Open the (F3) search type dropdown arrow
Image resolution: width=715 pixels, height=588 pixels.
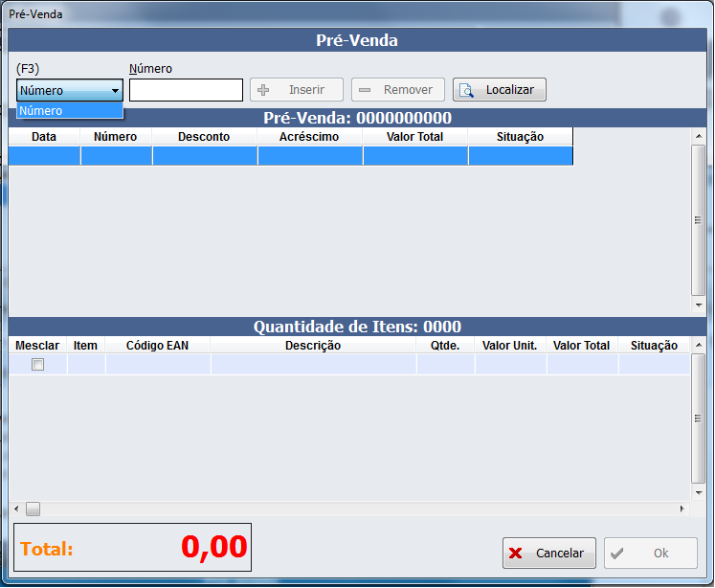(115, 91)
